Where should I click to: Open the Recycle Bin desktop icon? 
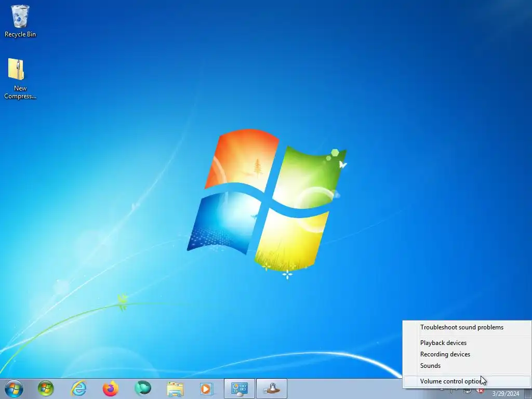(x=20, y=21)
